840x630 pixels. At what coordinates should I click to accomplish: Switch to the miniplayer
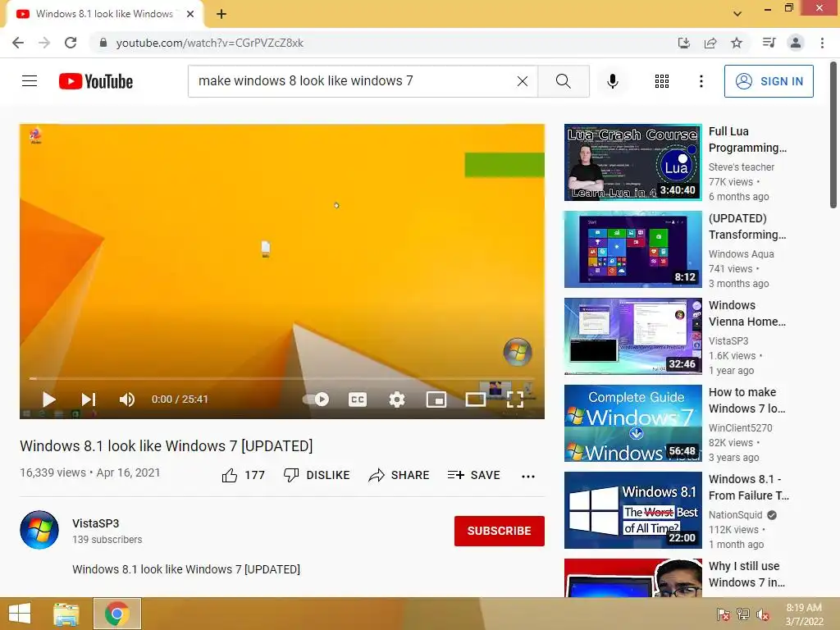(x=436, y=399)
